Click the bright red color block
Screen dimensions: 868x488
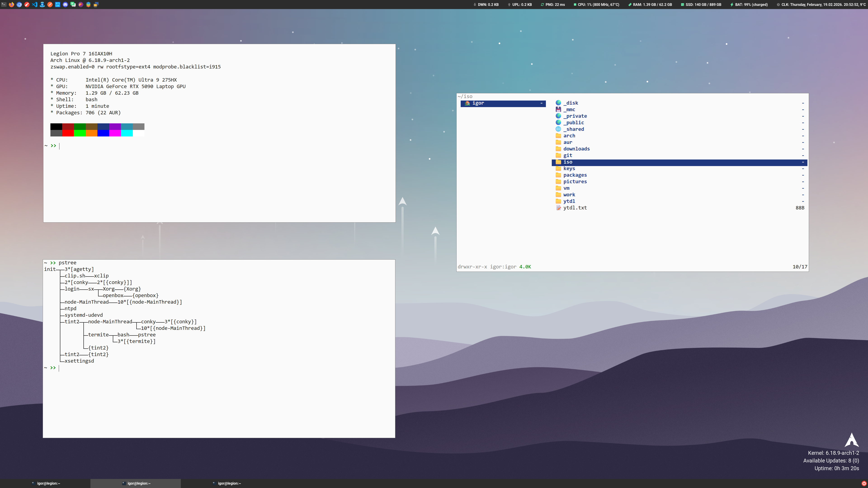pyautogui.click(x=68, y=133)
